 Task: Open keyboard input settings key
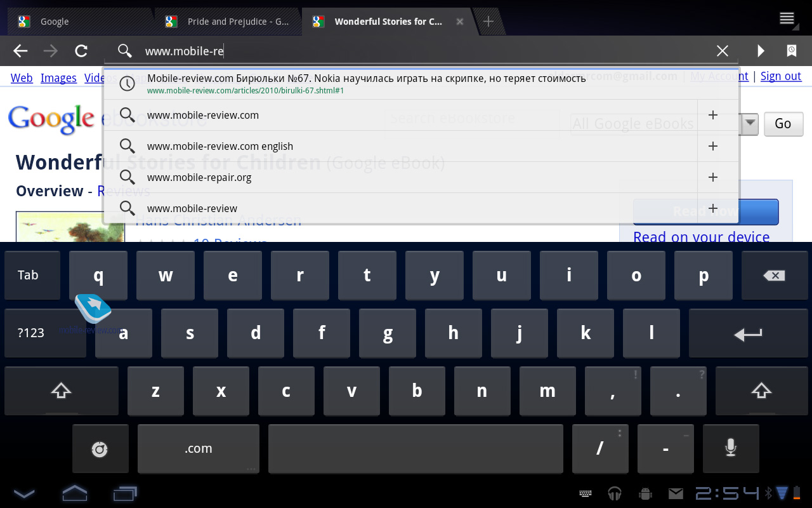[x=100, y=449]
